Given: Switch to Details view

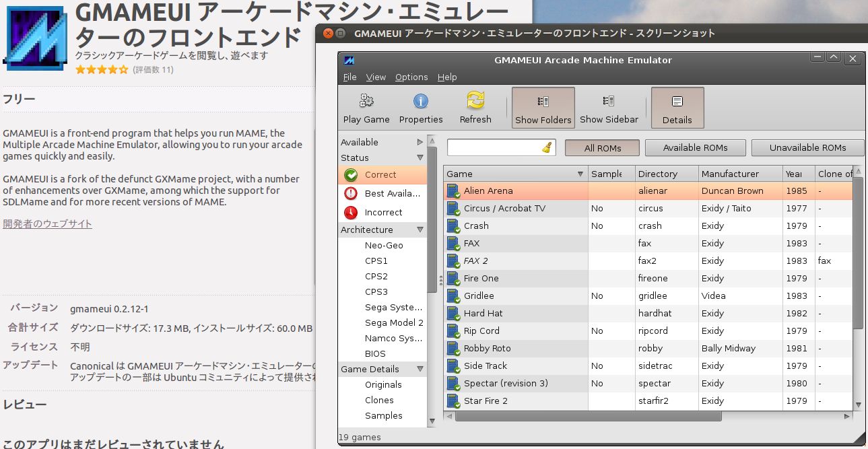Looking at the screenshot, I should 677,108.
